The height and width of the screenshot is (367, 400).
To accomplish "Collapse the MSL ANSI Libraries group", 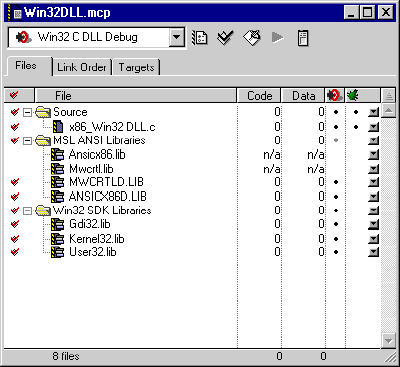I will (27, 141).
